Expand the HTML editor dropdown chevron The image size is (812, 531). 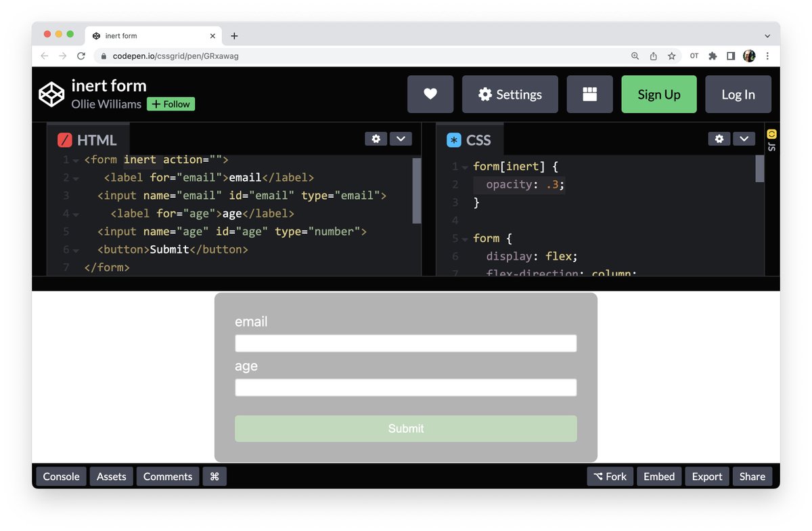click(401, 139)
